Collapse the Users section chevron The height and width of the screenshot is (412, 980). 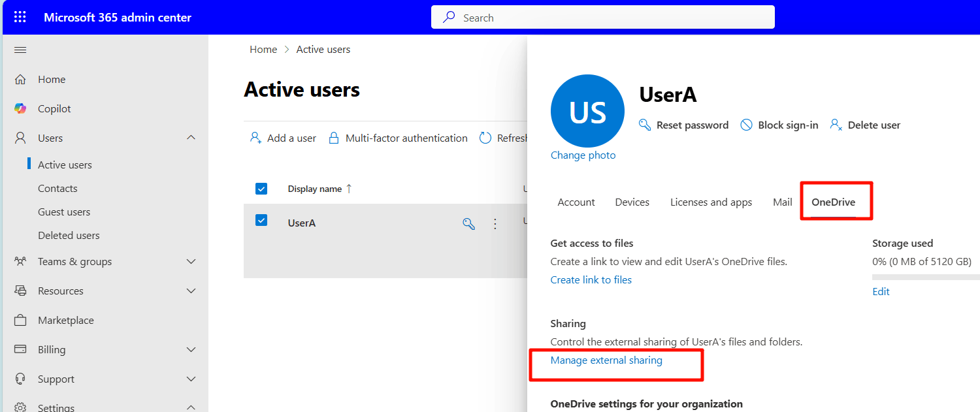(x=191, y=138)
